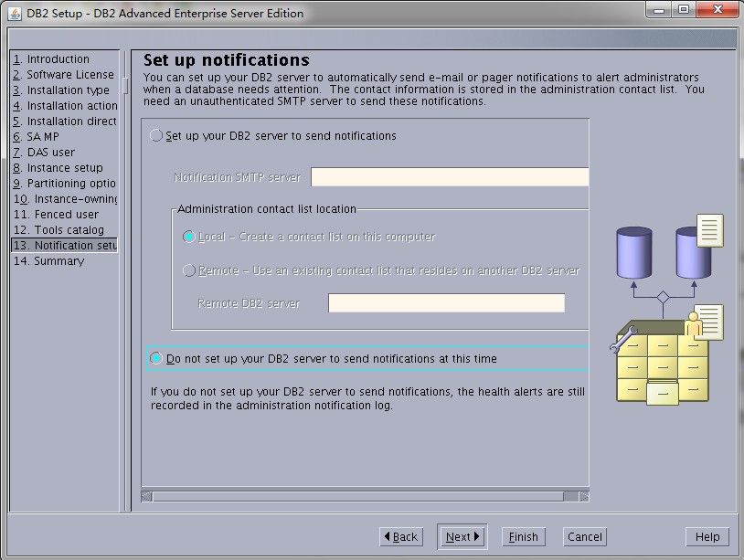Click the Remote DB2 server field
This screenshot has width=744, height=560.
click(x=447, y=303)
